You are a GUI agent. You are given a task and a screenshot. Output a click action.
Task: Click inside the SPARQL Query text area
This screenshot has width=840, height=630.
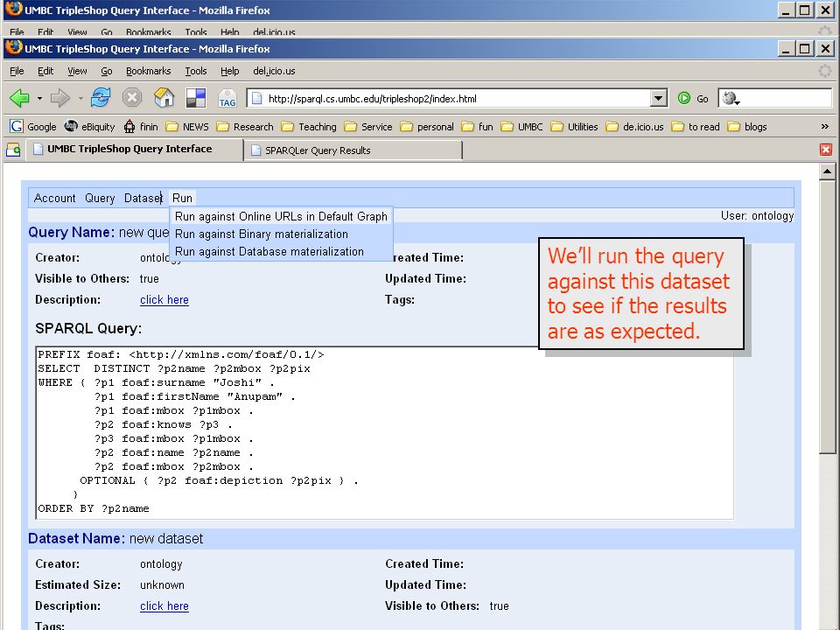point(384,432)
